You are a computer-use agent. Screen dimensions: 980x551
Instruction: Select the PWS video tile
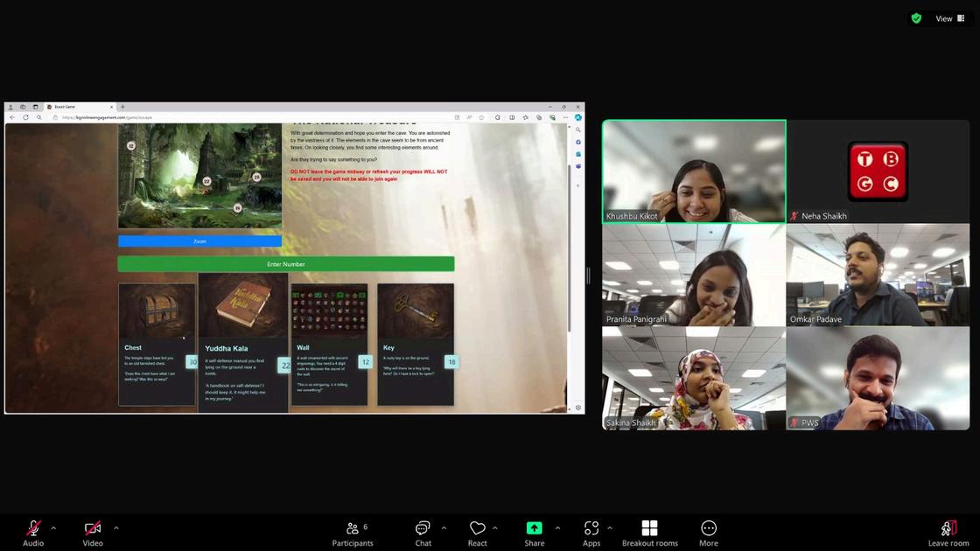click(878, 379)
